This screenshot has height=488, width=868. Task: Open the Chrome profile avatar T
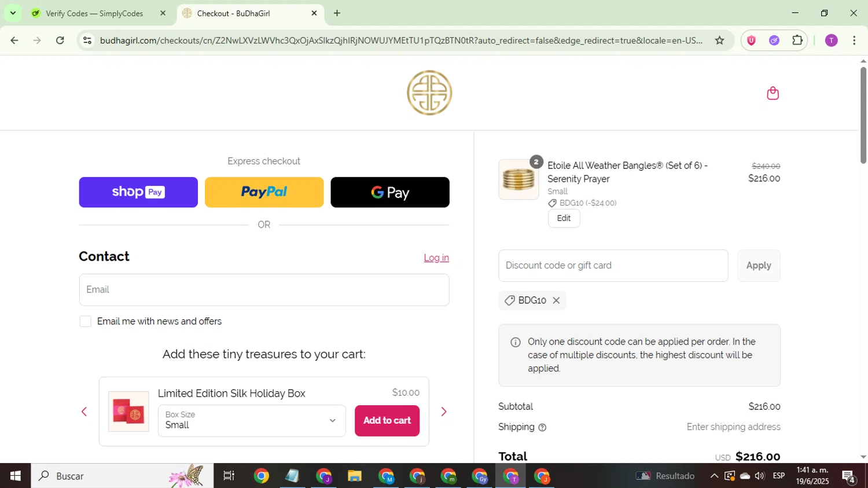[x=831, y=41]
